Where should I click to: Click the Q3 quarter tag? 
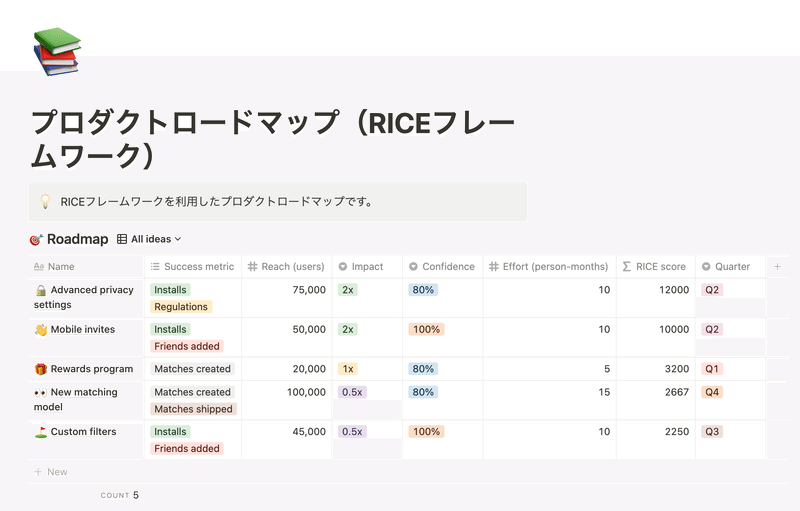pyautogui.click(x=712, y=431)
